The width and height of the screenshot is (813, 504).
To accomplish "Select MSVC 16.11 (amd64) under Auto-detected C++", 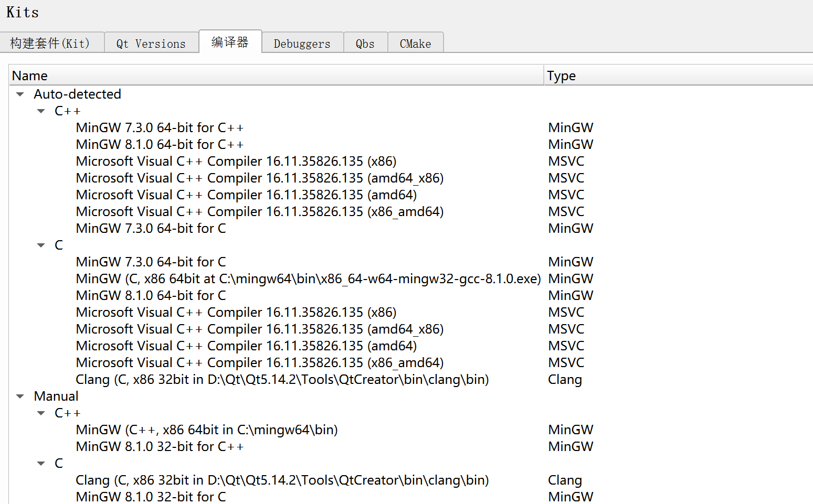I will 246,195.
